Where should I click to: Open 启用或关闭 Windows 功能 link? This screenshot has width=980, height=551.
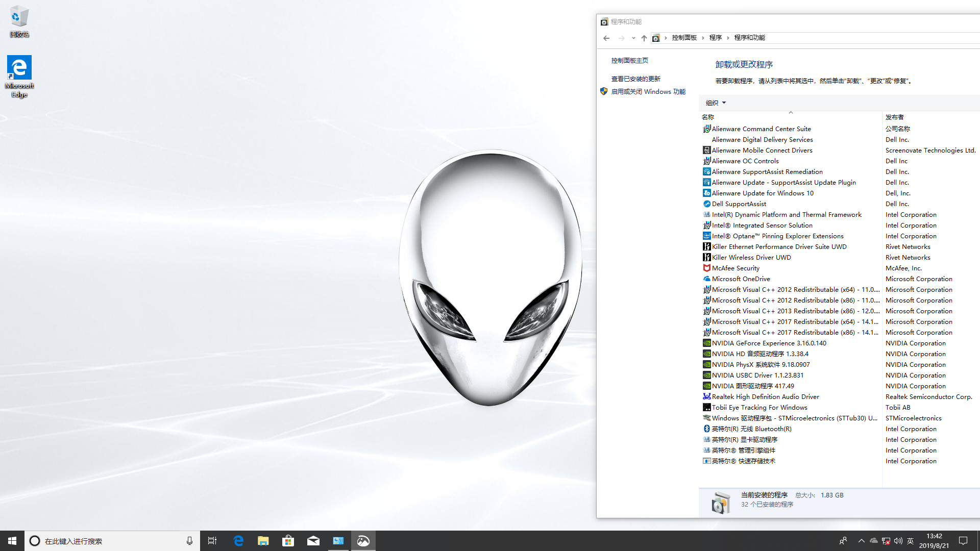(x=648, y=91)
